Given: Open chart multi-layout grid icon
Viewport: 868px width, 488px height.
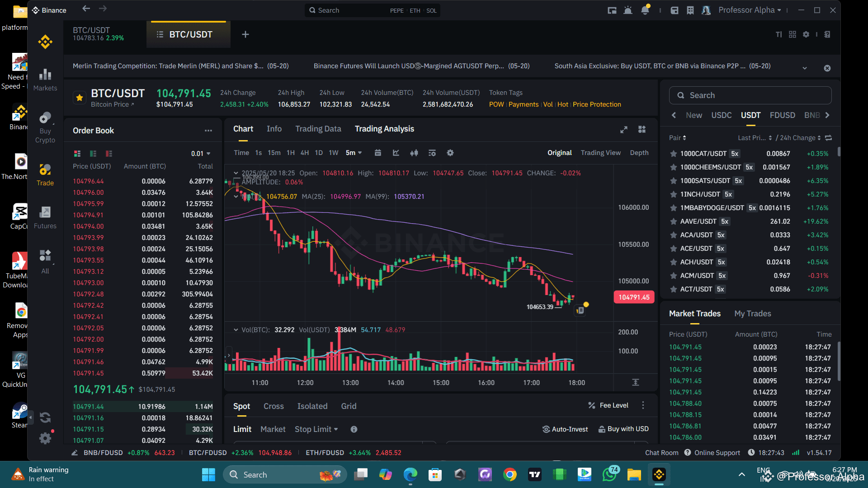Looking at the screenshot, I should click(642, 129).
